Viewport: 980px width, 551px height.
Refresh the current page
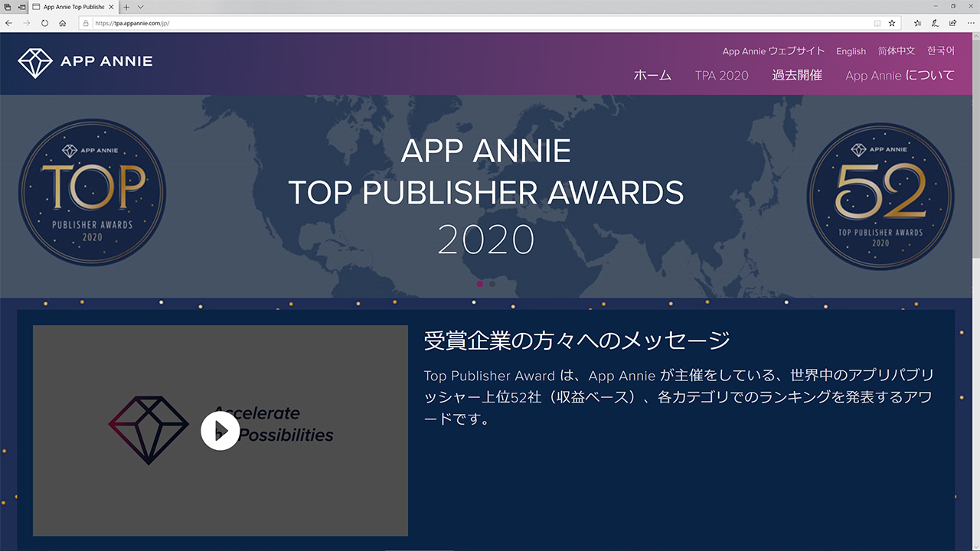point(44,23)
